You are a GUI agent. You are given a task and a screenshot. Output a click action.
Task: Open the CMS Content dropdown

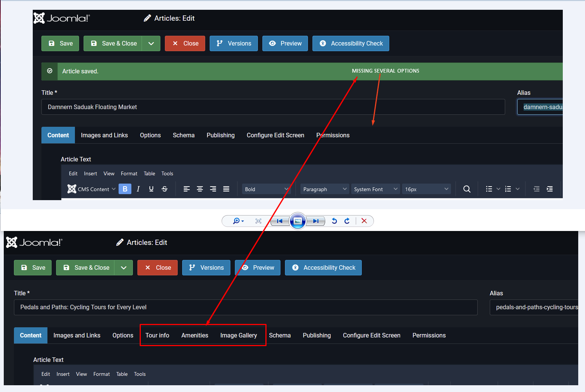(91, 189)
